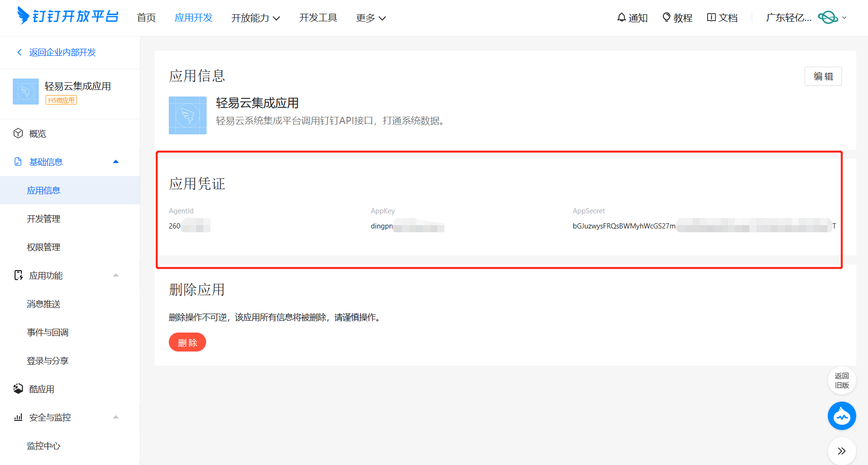This screenshot has height=465, width=868.
Task: Open the account dropdown chevron
Action: (844, 18)
